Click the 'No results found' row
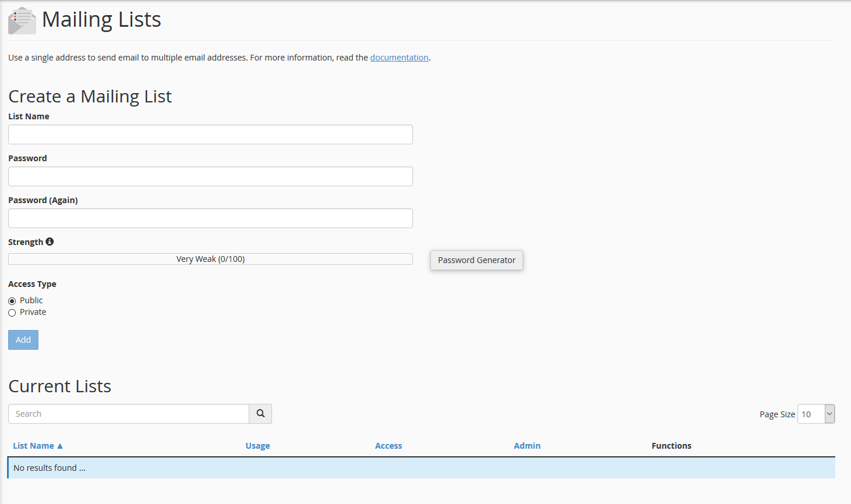This screenshot has height=504, width=851. click(x=421, y=468)
